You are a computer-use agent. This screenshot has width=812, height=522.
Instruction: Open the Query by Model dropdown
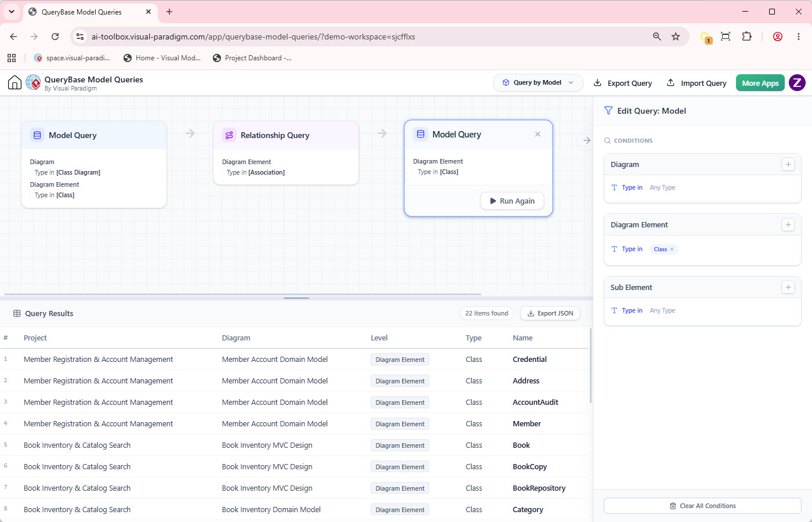(538, 83)
